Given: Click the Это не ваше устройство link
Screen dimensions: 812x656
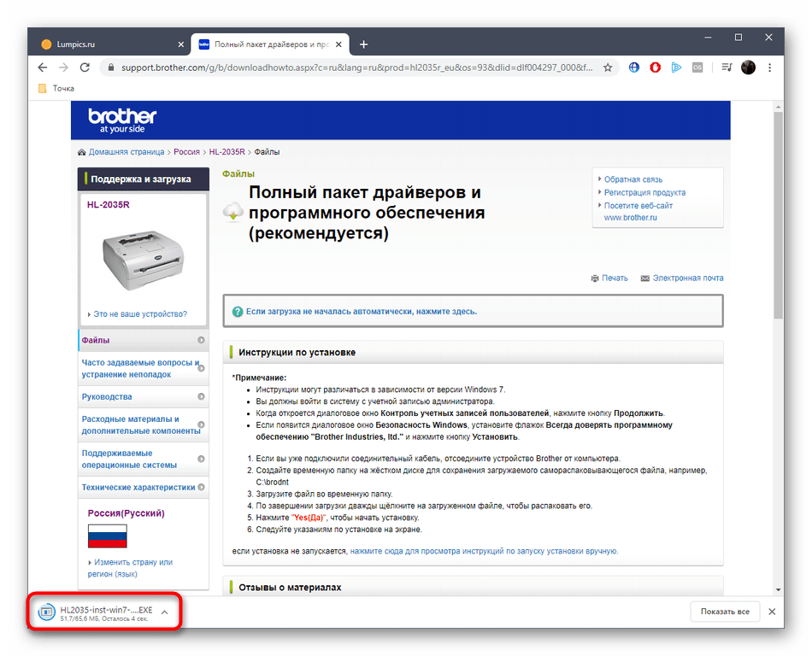Looking at the screenshot, I should tap(140, 314).
